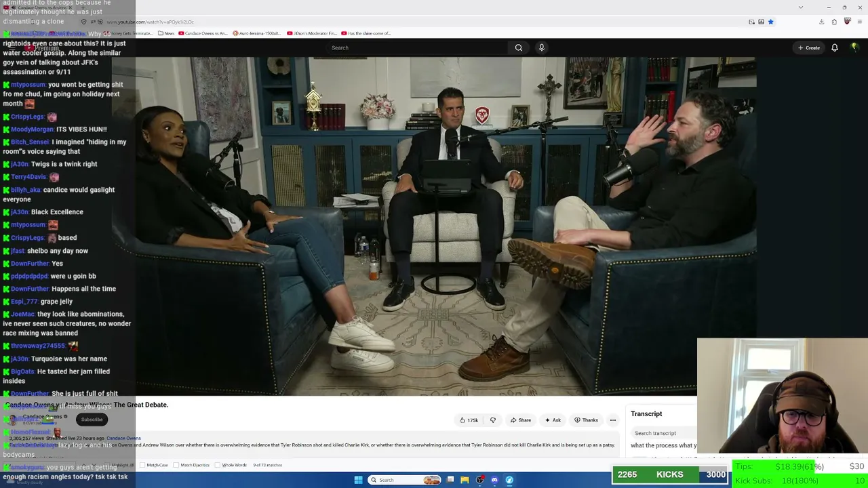Toggle the Match Diacritics checkbox
Viewport: 868px width, 488px height.
click(x=176, y=465)
